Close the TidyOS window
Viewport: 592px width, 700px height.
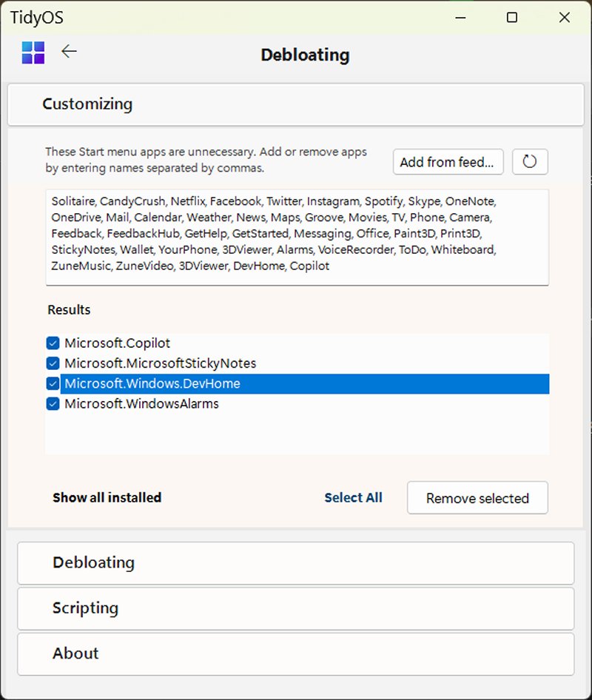[x=564, y=18]
